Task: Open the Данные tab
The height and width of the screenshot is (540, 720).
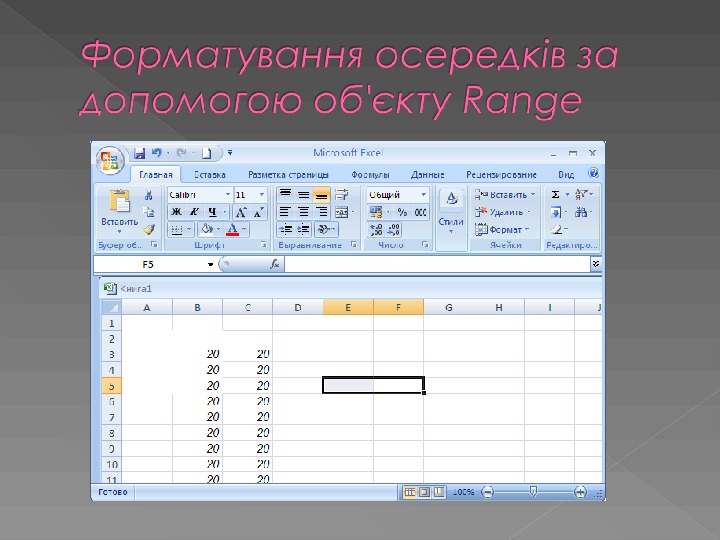Action: pyautogui.click(x=428, y=174)
